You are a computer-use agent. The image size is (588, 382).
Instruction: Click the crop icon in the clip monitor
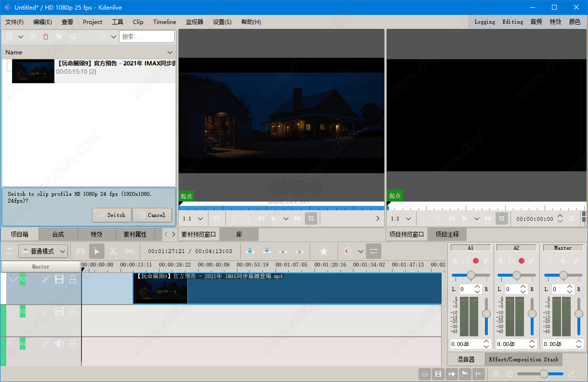point(311,218)
